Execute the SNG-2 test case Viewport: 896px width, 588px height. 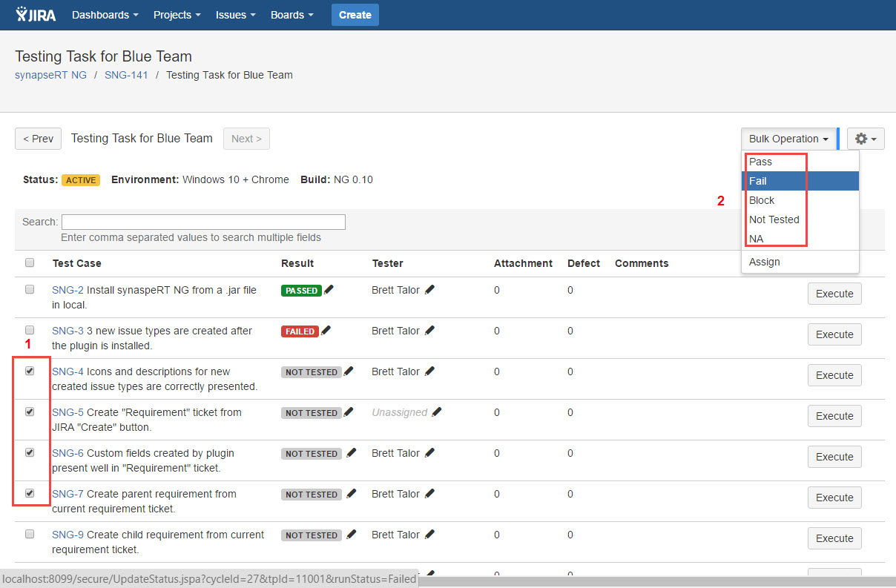tap(834, 294)
